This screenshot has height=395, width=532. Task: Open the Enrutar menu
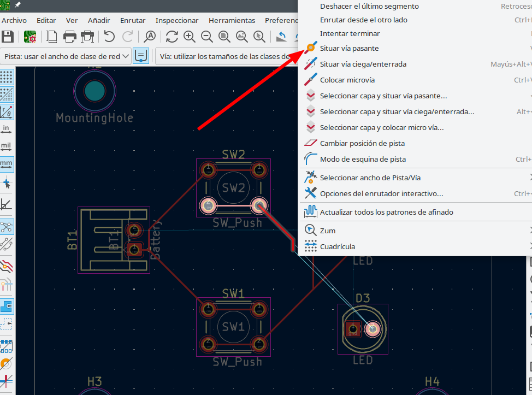[133, 20]
